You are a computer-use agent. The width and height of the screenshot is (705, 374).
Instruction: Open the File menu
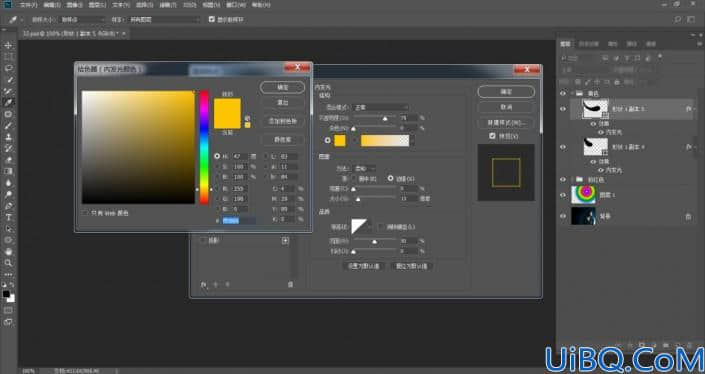(x=28, y=5)
